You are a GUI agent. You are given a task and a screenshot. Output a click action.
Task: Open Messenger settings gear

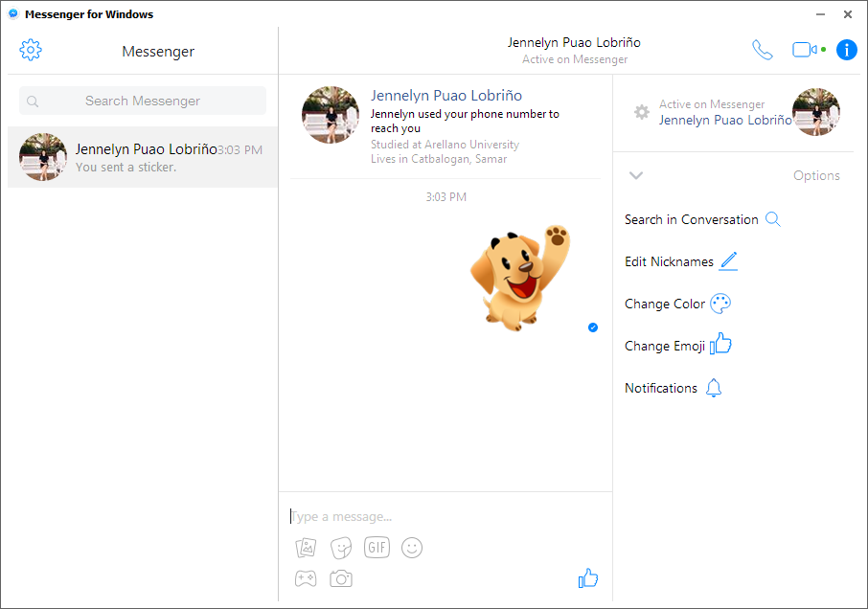tap(31, 50)
